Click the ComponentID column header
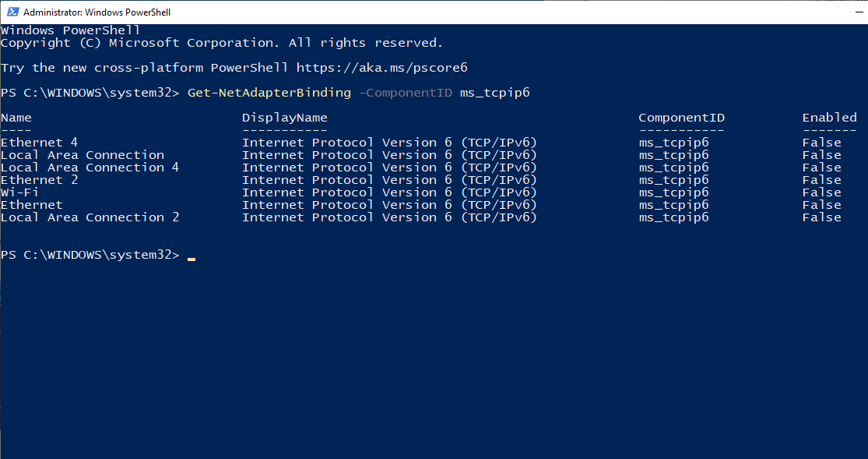This screenshot has height=459, width=868. (681, 118)
